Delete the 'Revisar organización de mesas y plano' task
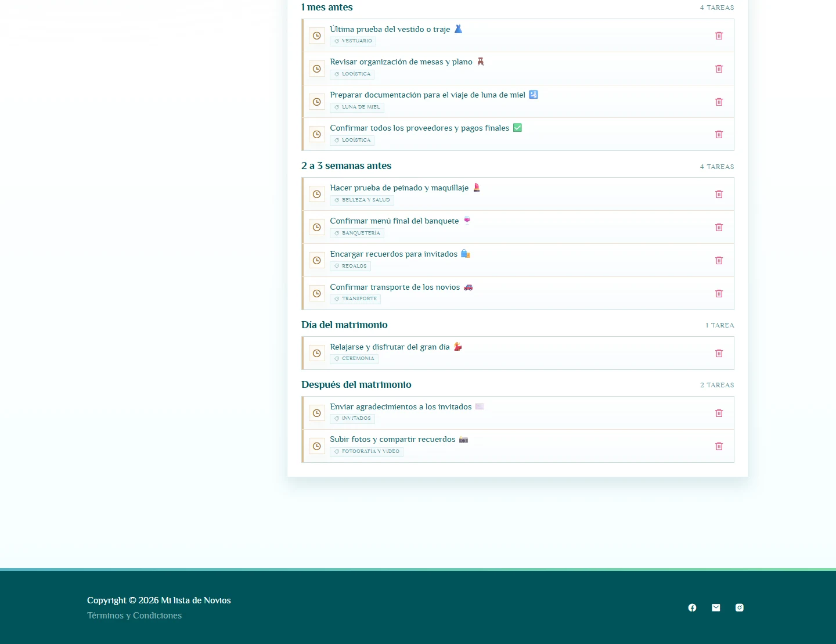 [x=719, y=69]
